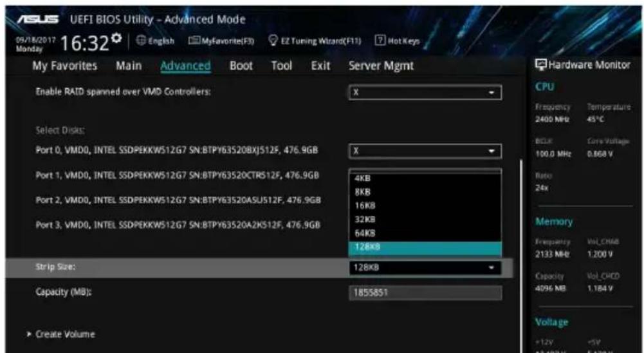This screenshot has width=644, height=353.
Task: Click the 1.184 V voltage value
Action: click(600, 289)
